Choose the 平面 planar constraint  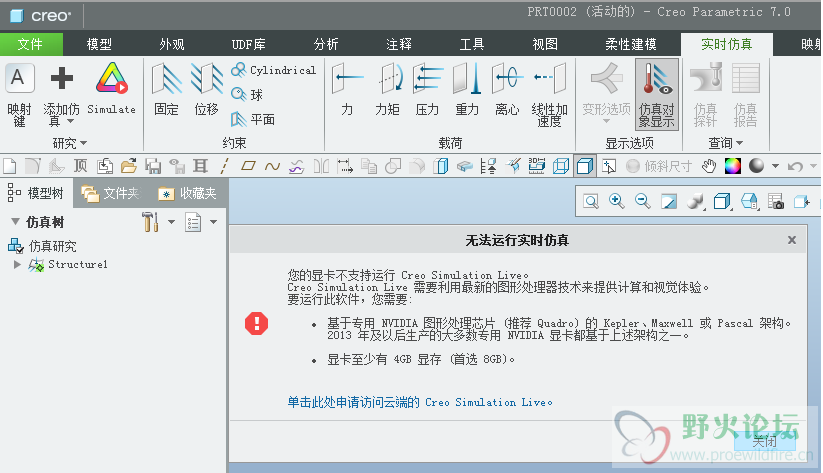(253, 119)
